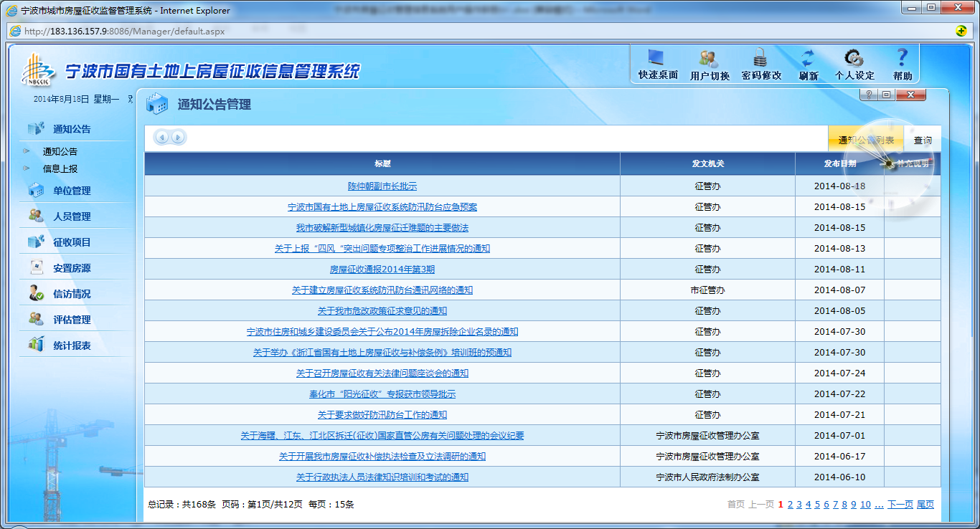The width and height of the screenshot is (980, 529).
Task: Select the 通知公告列表 tab
Action: point(866,140)
